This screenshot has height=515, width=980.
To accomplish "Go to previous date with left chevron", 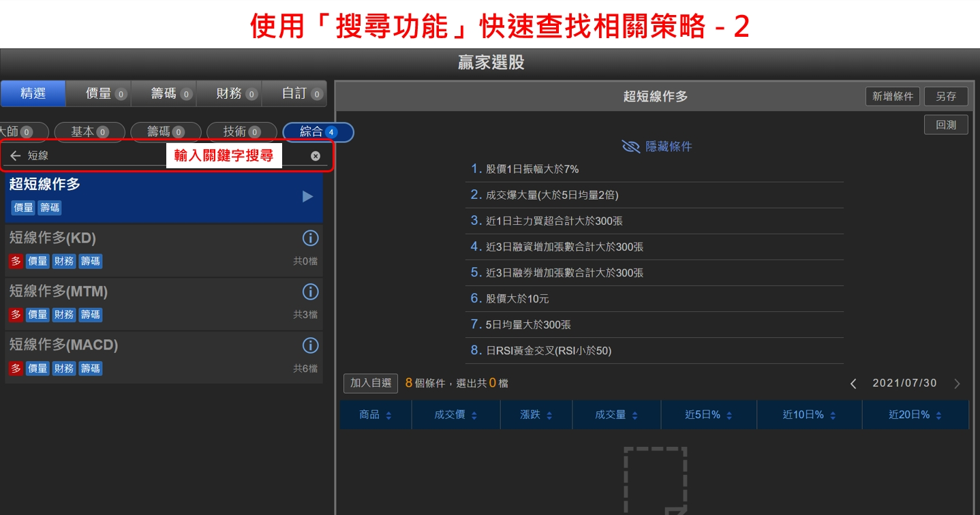I will [x=853, y=384].
